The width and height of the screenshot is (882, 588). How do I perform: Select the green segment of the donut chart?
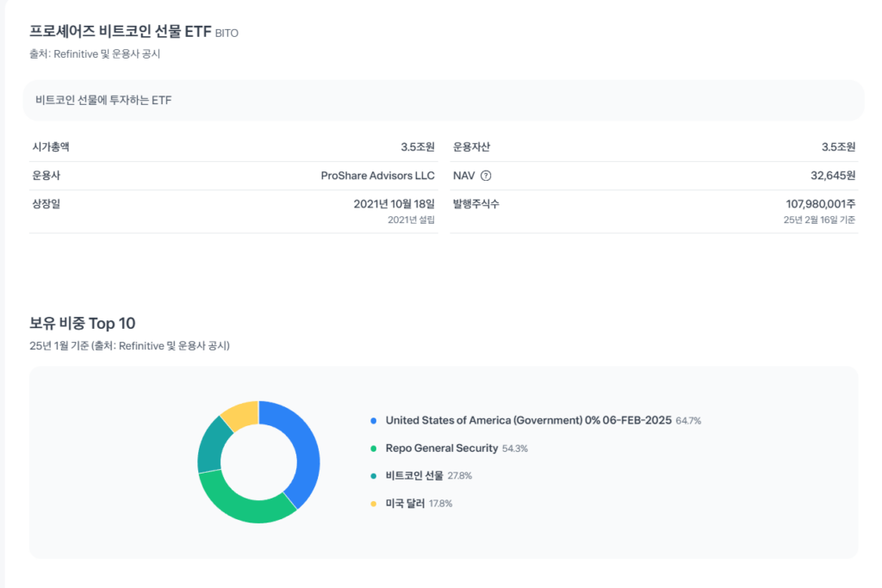[242, 499]
